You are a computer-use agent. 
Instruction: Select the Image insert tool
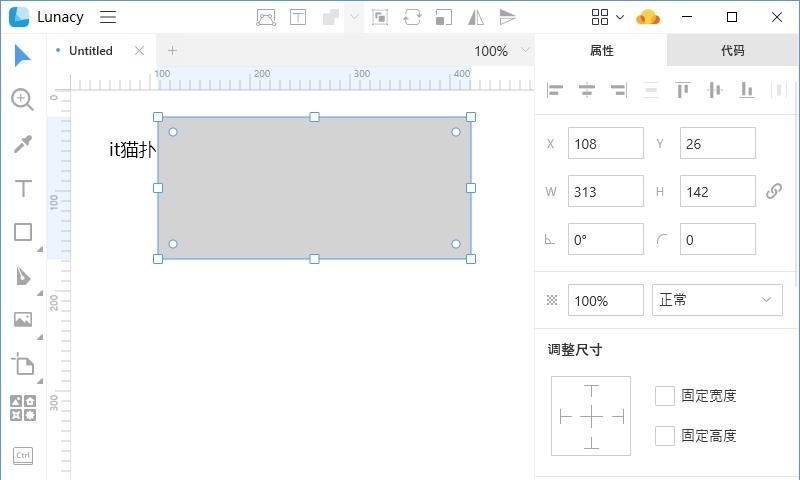pyautogui.click(x=22, y=320)
